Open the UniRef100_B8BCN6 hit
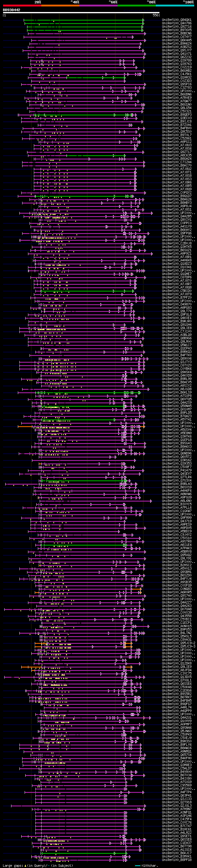Viewport: 197px width, 868px height. [x=177, y=33]
